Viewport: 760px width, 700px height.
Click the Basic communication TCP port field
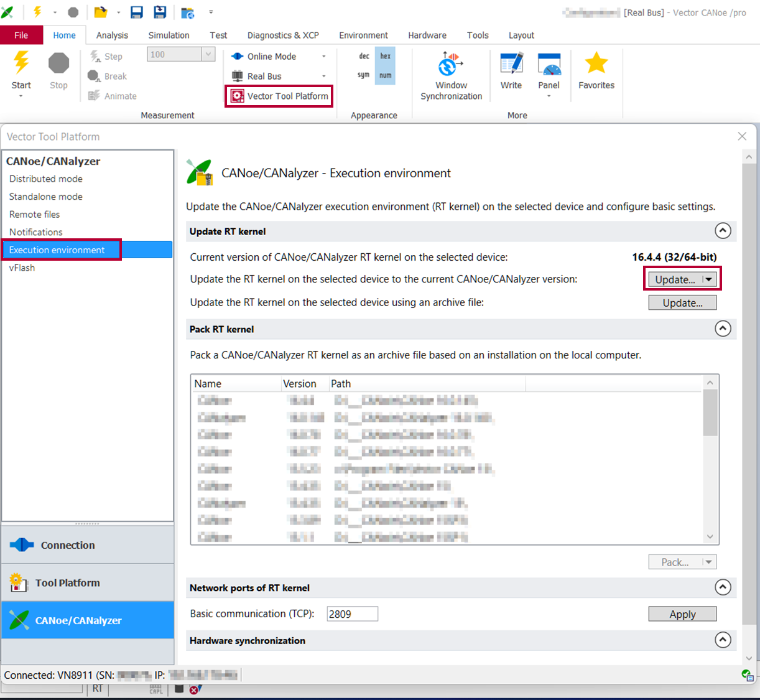click(x=352, y=614)
